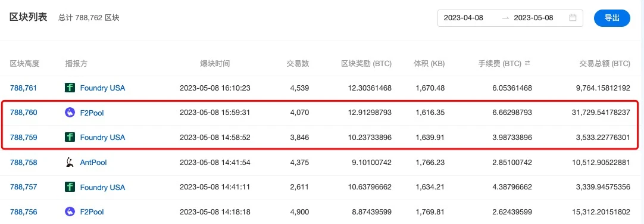Click the 交易总额 (BTC) column header

(x=605, y=64)
